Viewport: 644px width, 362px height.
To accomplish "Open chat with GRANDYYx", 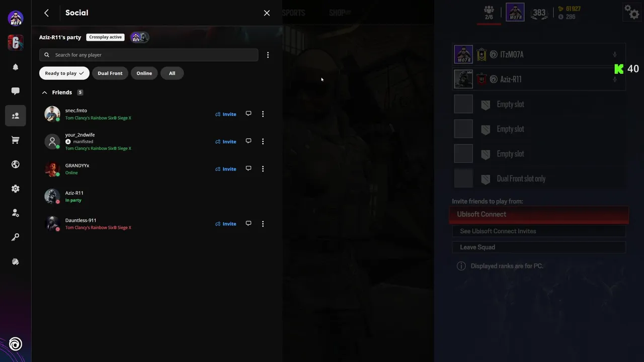I will (248, 168).
